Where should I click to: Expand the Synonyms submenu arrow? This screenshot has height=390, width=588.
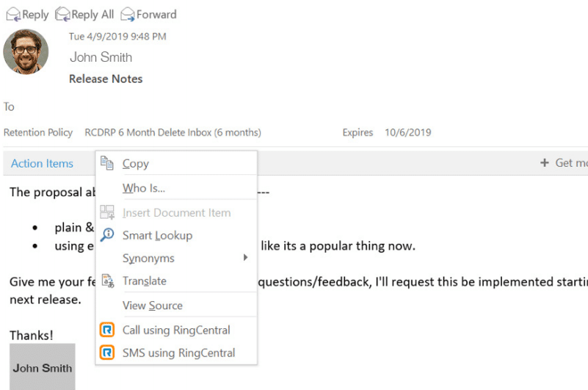tap(246, 258)
